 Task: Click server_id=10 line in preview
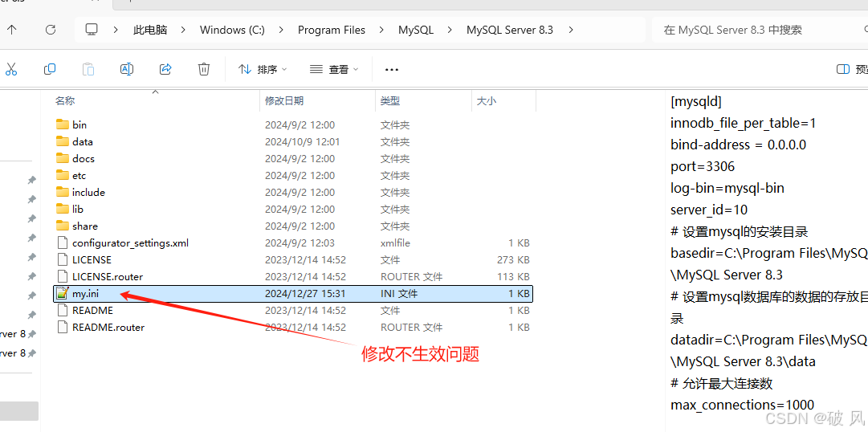pyautogui.click(x=709, y=210)
